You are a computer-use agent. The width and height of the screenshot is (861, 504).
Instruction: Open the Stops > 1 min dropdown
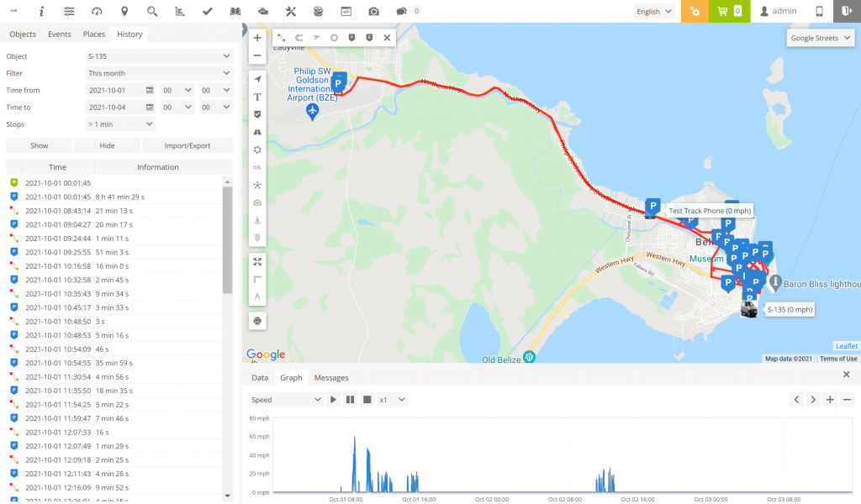pyautogui.click(x=121, y=124)
